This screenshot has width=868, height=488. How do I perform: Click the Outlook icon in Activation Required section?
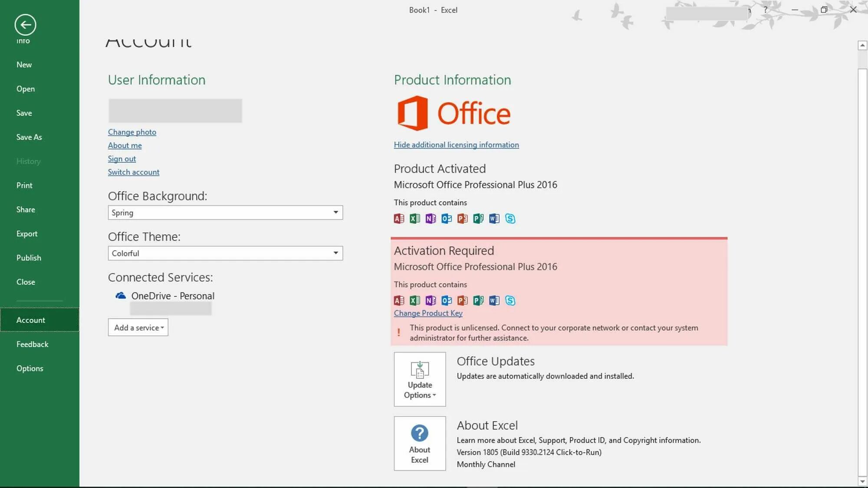[447, 301]
